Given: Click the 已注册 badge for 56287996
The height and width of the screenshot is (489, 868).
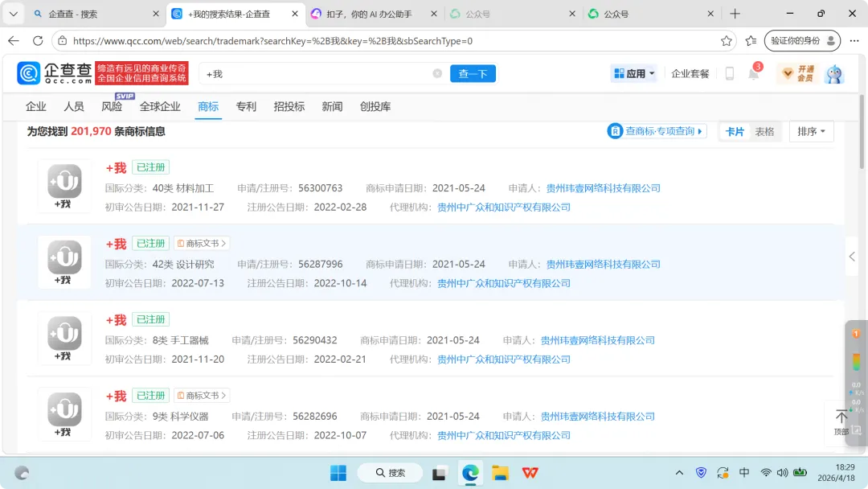Looking at the screenshot, I should pos(150,243).
